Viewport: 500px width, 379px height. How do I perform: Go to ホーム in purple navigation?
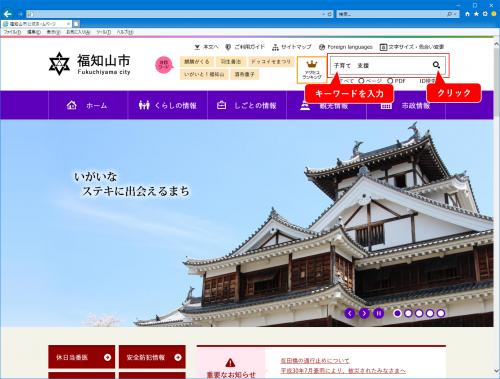click(88, 105)
